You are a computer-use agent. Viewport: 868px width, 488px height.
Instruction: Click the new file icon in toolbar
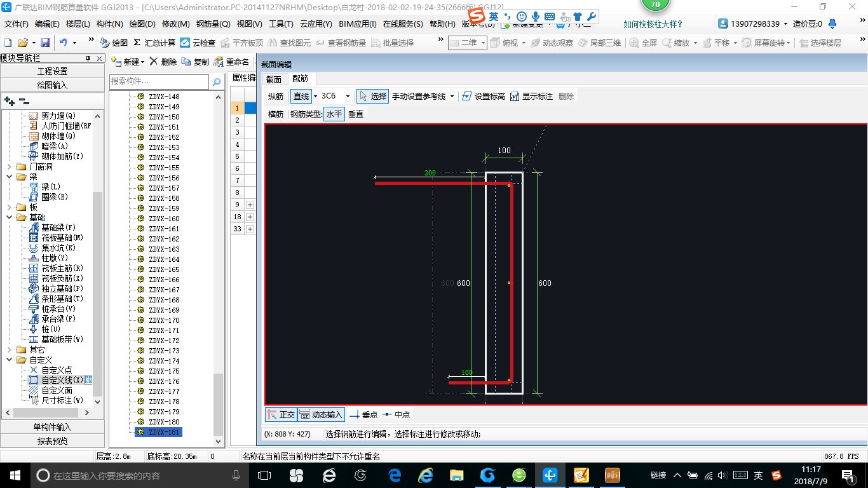[x=8, y=43]
